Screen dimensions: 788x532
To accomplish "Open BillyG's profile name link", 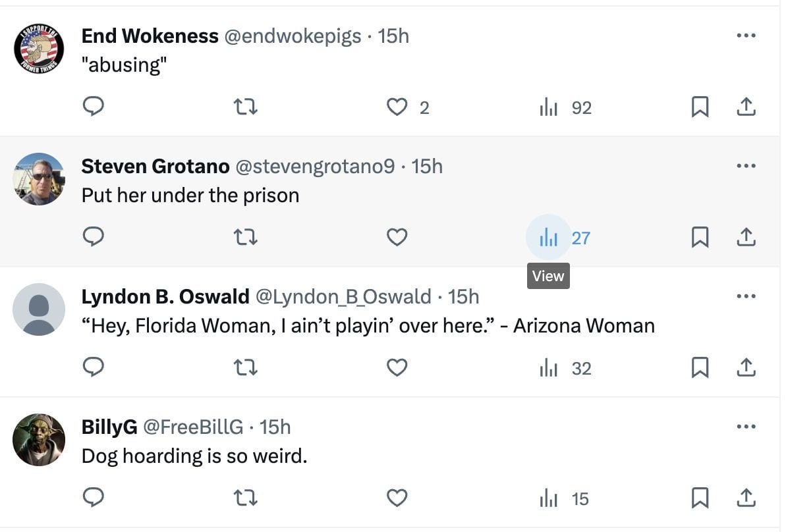I will coord(109,427).
